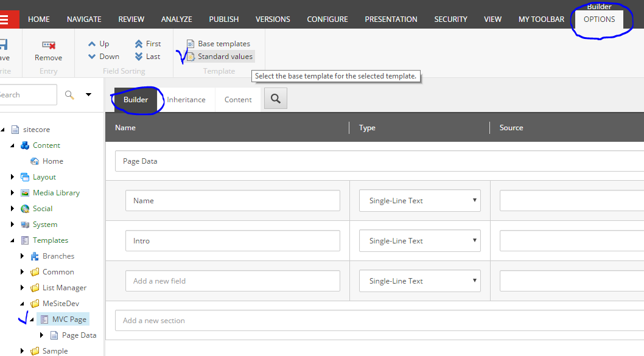Open the Name field type dropdown
Viewport: 644px width, 356px height.
(x=420, y=200)
